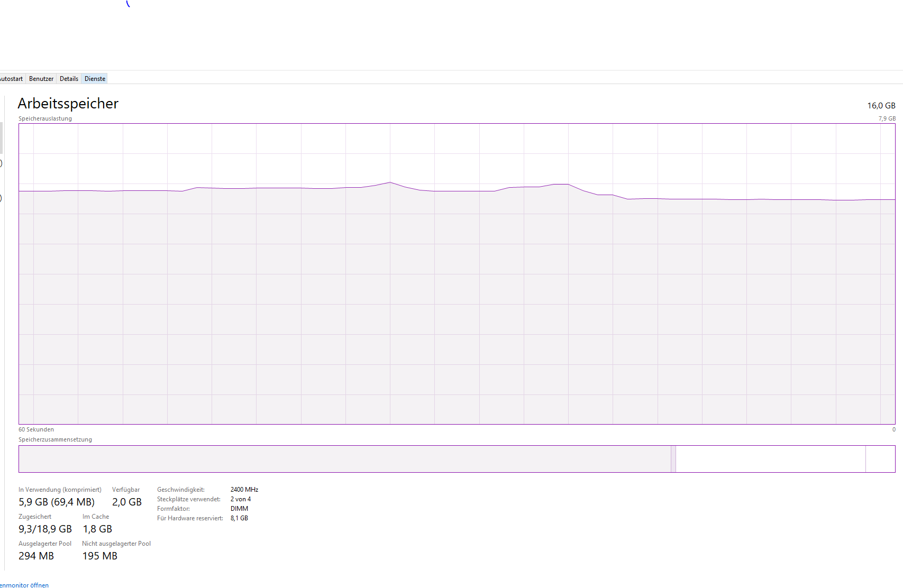Select the Details tab
This screenshot has width=903, height=588.
click(x=69, y=79)
